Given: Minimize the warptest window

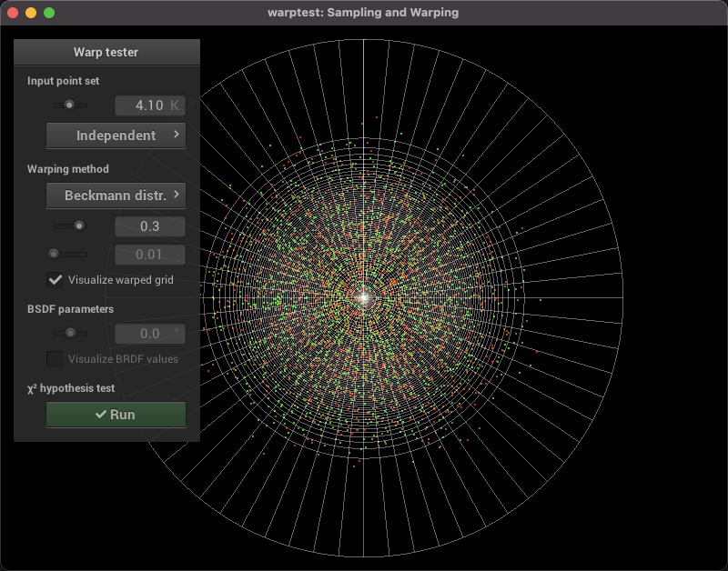Looking at the screenshot, I should coord(30,13).
